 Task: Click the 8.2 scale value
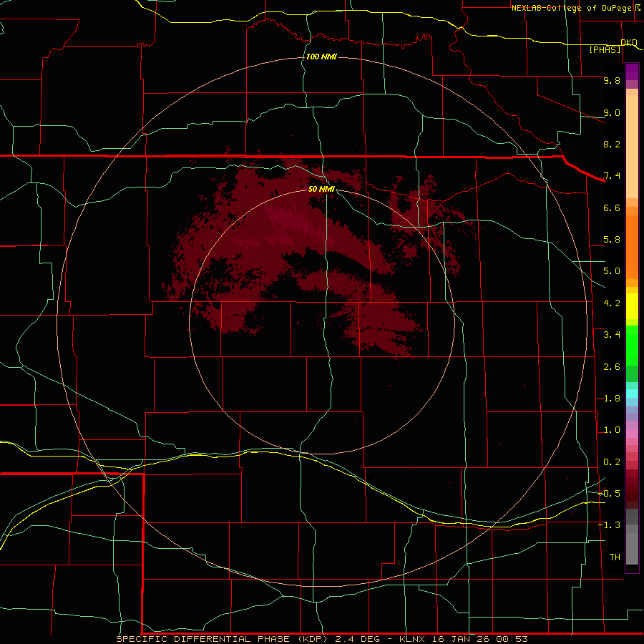tap(612, 144)
